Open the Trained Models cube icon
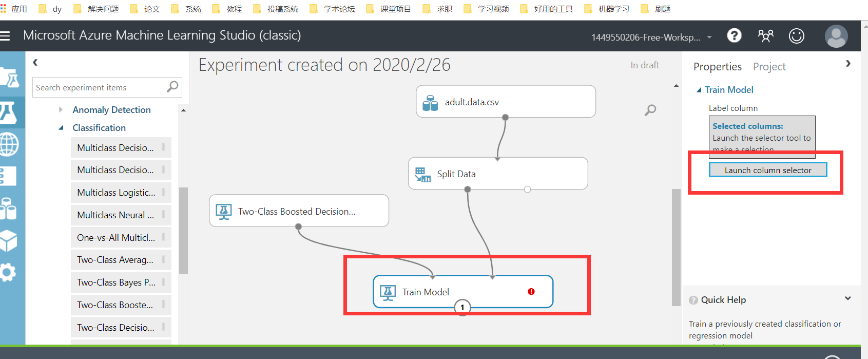 (8, 240)
